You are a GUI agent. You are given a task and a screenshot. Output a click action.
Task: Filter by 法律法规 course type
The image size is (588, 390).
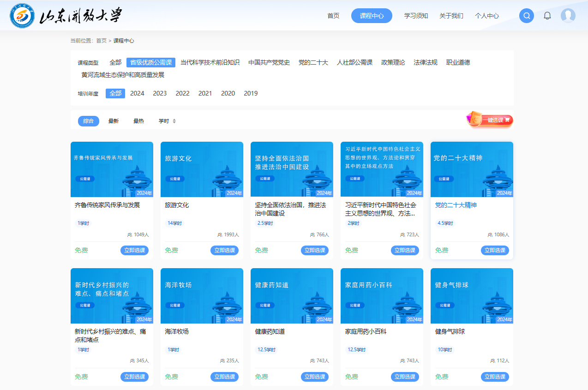[426, 62]
